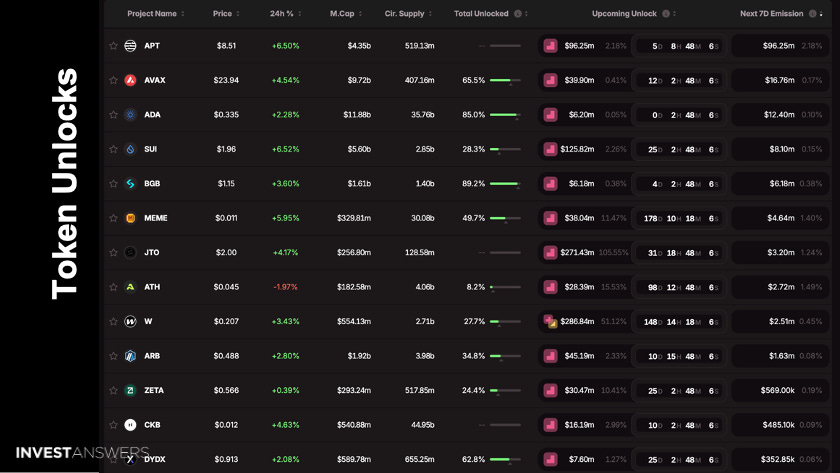
Task: Click the AVAX token logo icon
Action: coord(130,80)
